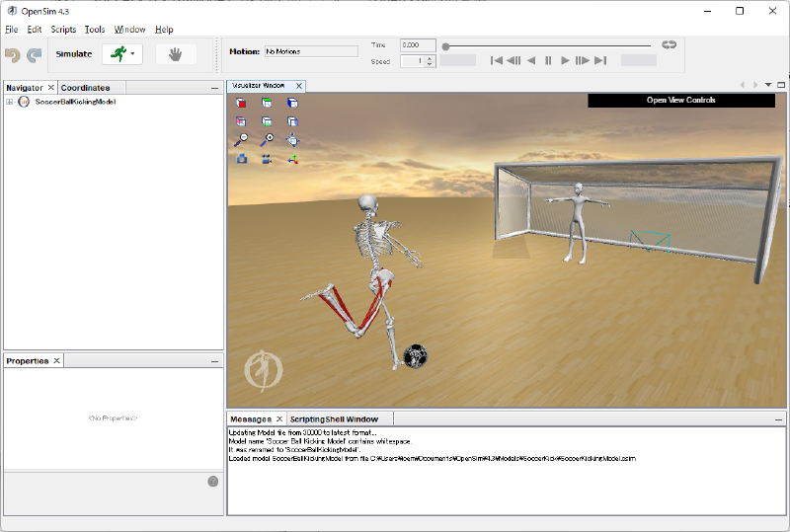Image resolution: width=790 pixels, height=532 pixels.
Task: Open the dropdown arrow beside Simulate runner
Action: (133, 54)
